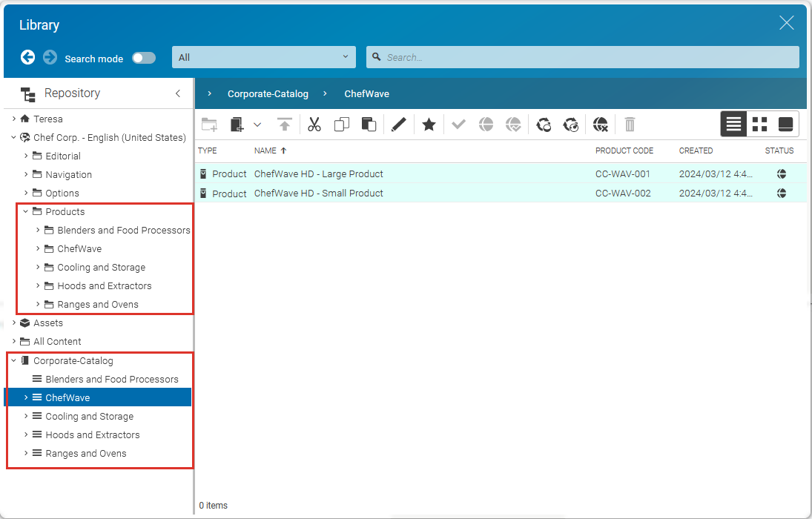Click the Upload icon in the toolbar
Screen dimensions: 812x519
284,124
